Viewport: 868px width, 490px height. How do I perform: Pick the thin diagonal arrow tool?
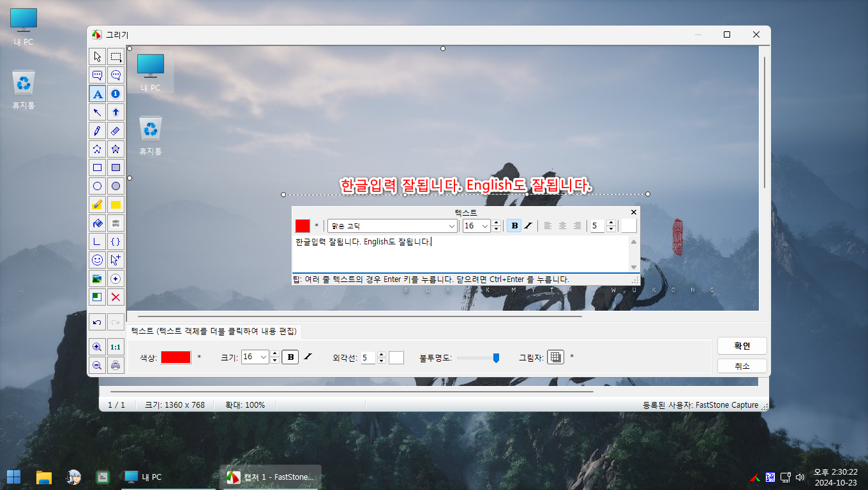97,112
